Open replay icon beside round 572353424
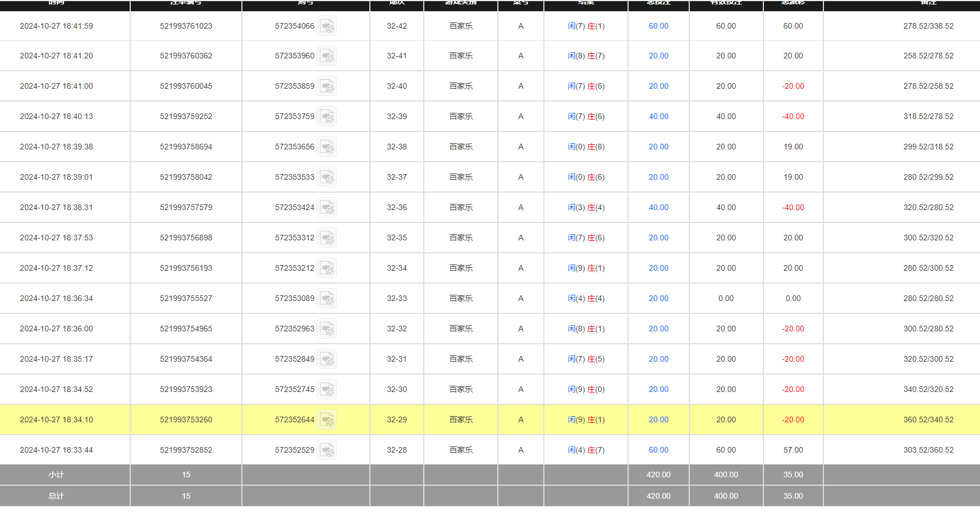This screenshot has height=520, width=980. pyautogui.click(x=327, y=208)
